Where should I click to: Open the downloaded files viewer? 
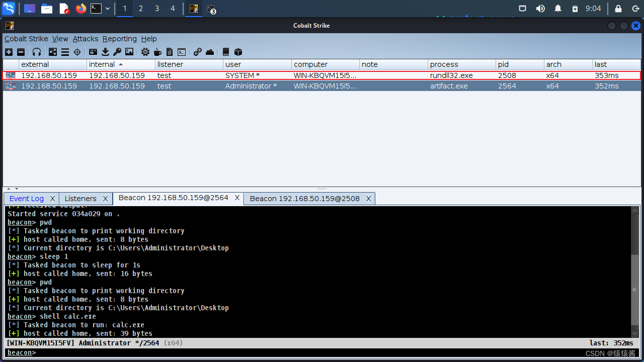[x=106, y=52]
